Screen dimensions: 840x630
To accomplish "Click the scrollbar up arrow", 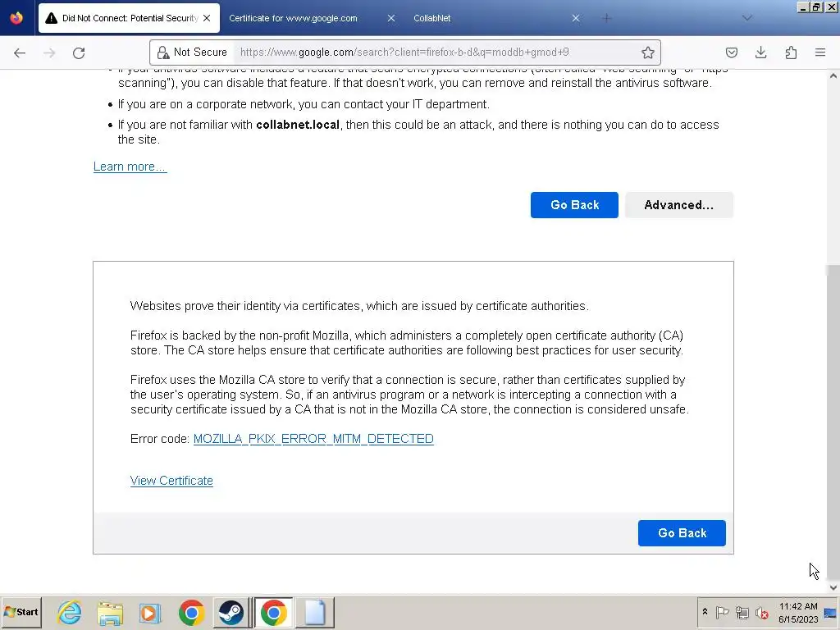I will click(833, 76).
